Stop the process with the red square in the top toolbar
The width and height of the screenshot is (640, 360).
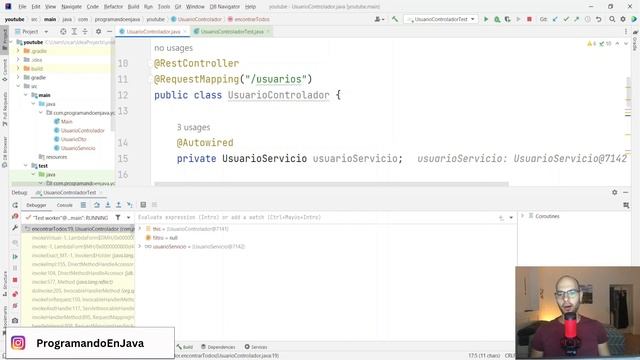(529, 19)
